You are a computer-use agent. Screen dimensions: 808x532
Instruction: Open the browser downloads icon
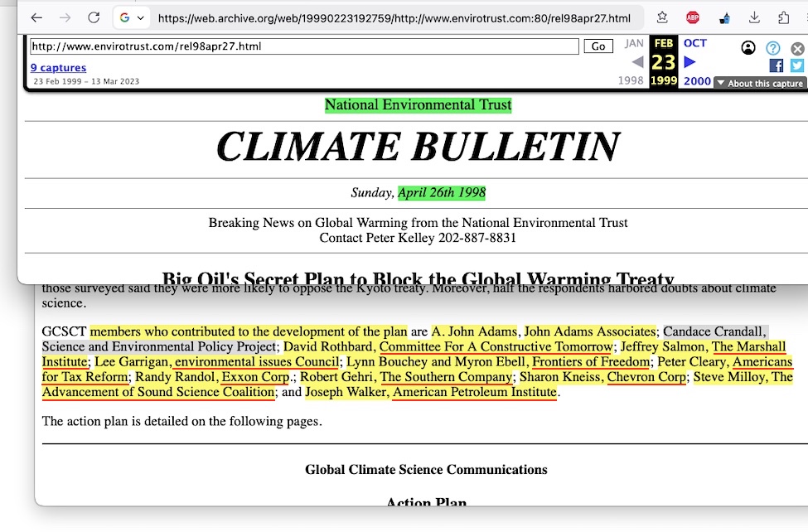[x=754, y=17]
